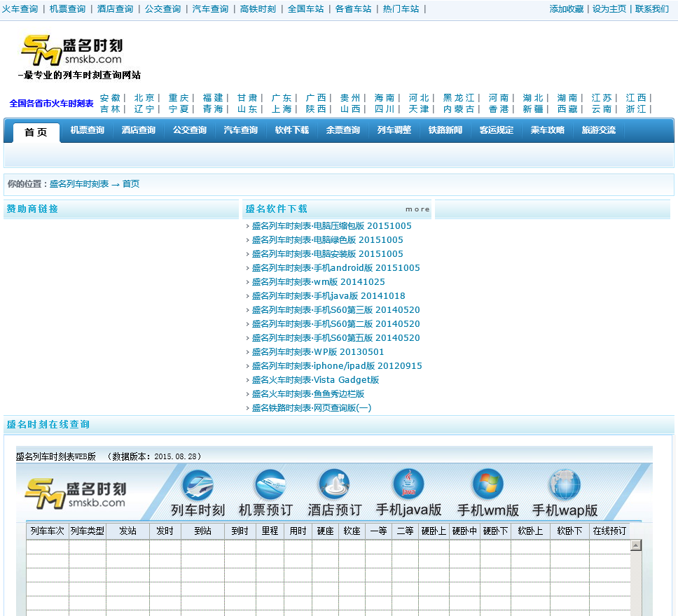Screen dimensions: 678x616
Task: Click 首页 in the breadcrumb
Action: click(x=131, y=184)
